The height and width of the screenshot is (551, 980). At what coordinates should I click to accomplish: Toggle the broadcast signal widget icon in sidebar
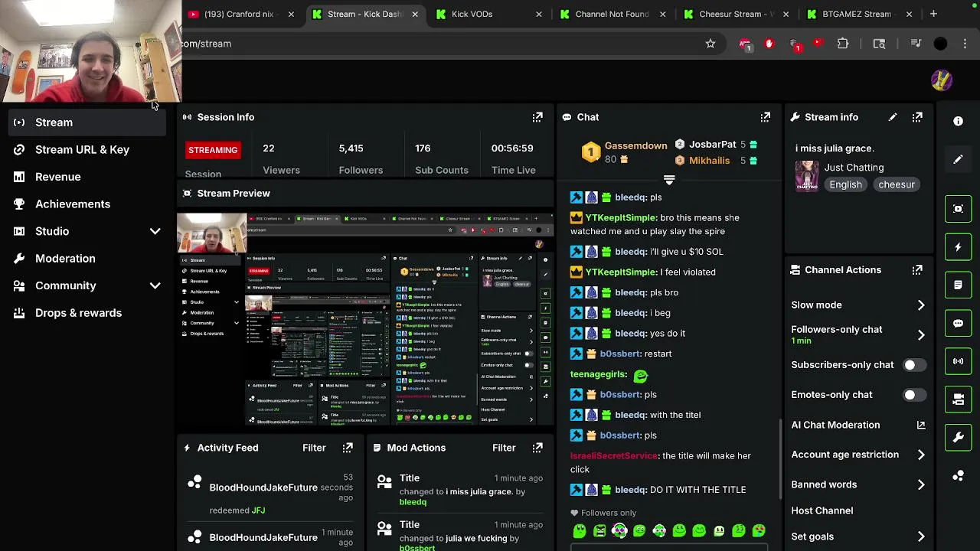(x=958, y=361)
